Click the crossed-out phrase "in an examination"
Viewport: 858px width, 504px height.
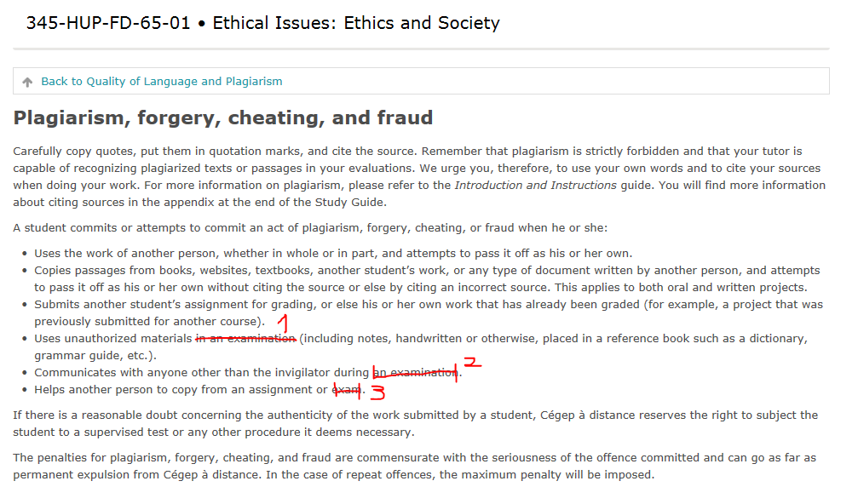click(x=245, y=339)
